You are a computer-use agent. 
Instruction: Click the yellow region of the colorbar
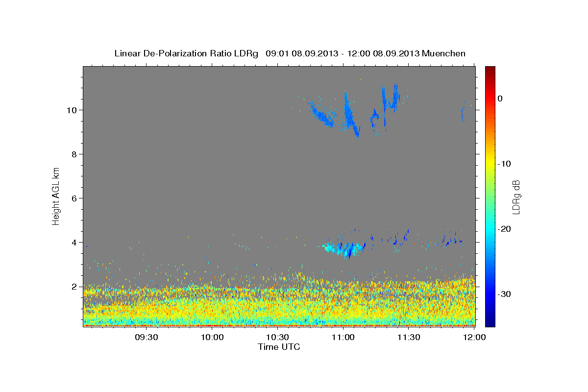(x=490, y=162)
